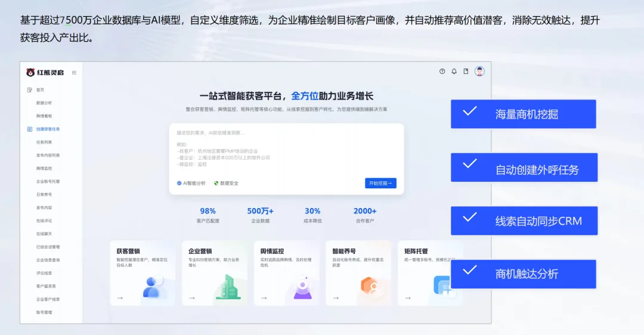
Task: Open 评论线索 sidebar item
Action: (x=44, y=273)
